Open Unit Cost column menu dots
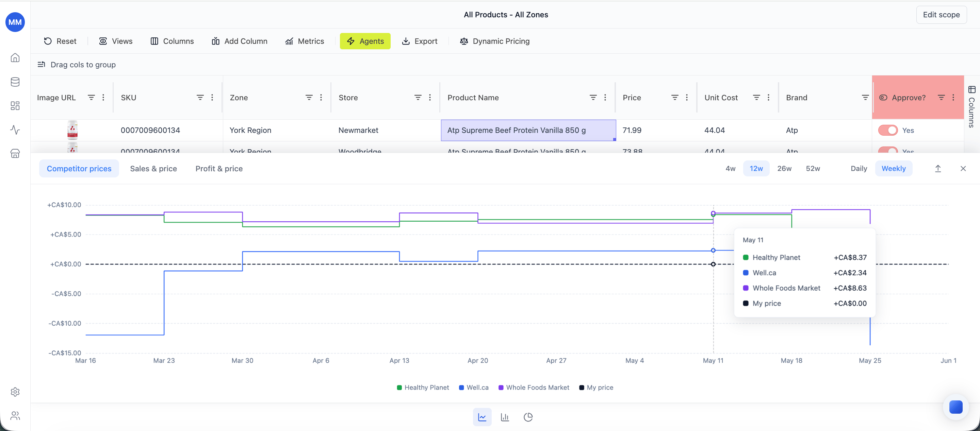 768,98
